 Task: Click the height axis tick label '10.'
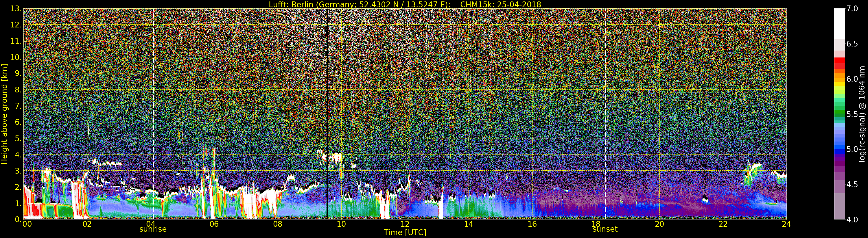coord(16,57)
